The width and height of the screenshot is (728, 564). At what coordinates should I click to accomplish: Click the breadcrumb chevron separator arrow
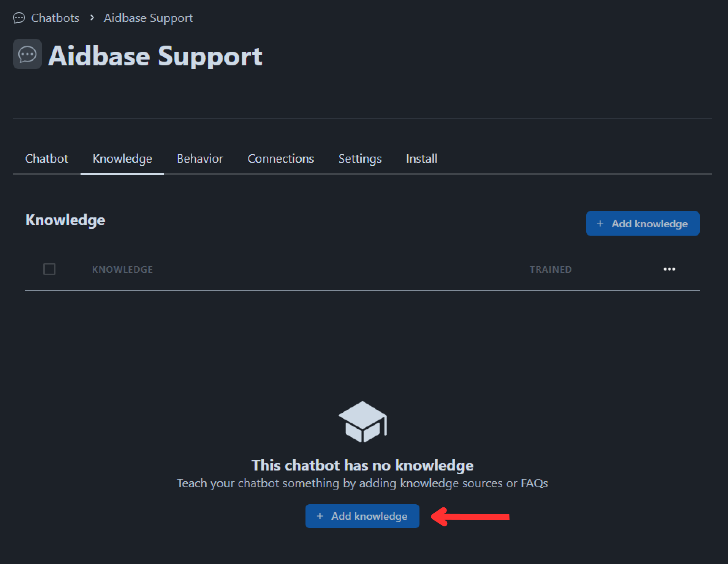pos(92,18)
